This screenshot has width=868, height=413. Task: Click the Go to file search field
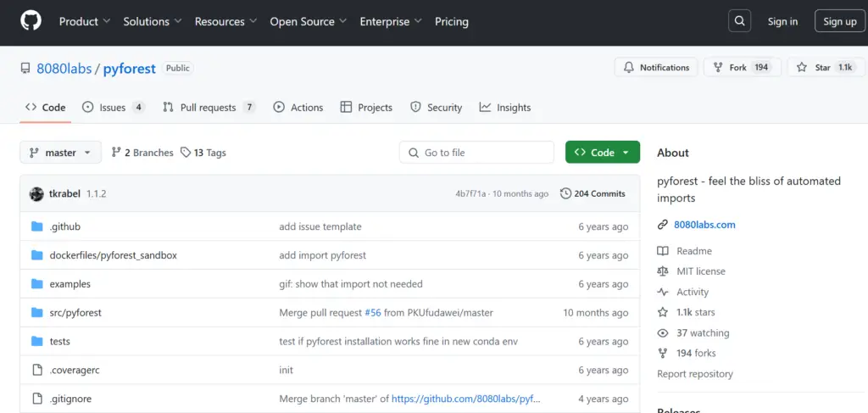[476, 153]
